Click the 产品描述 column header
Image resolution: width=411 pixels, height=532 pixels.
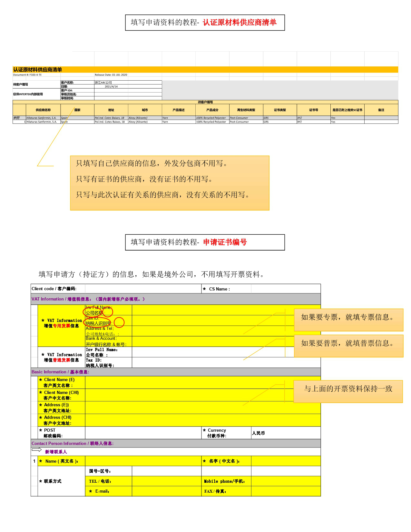pos(179,110)
